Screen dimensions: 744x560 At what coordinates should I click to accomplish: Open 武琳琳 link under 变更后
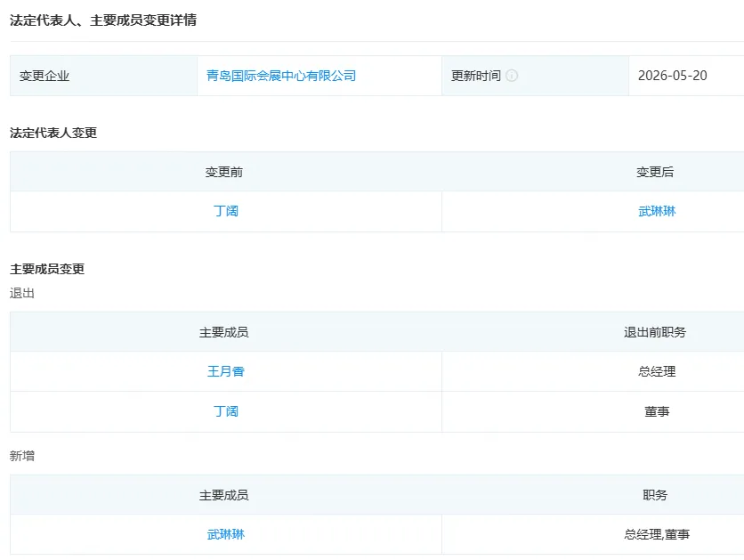pos(657,211)
